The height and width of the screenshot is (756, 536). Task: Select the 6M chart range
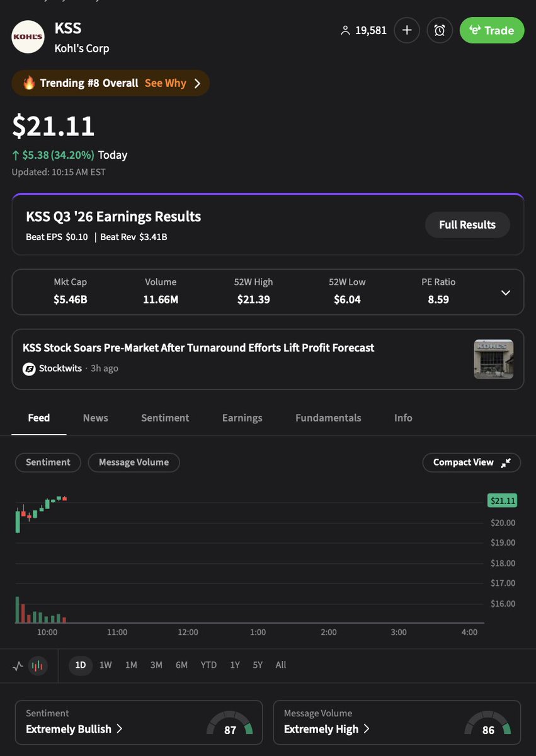tap(181, 665)
